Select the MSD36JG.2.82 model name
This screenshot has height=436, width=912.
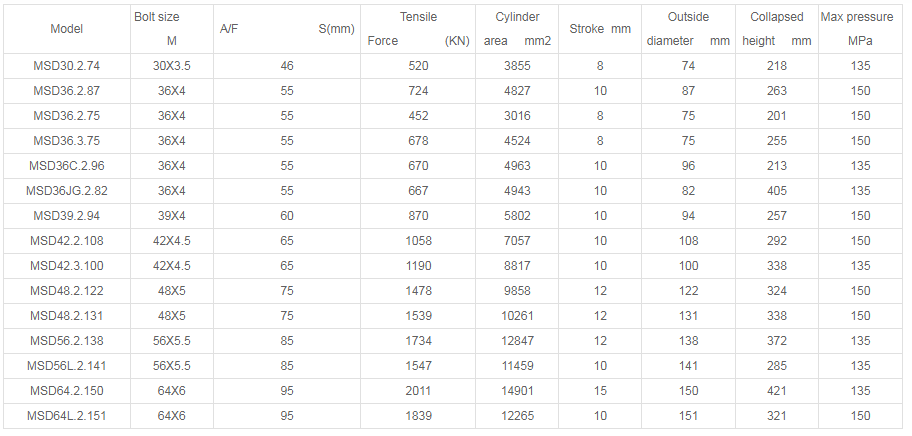pyautogui.click(x=67, y=190)
